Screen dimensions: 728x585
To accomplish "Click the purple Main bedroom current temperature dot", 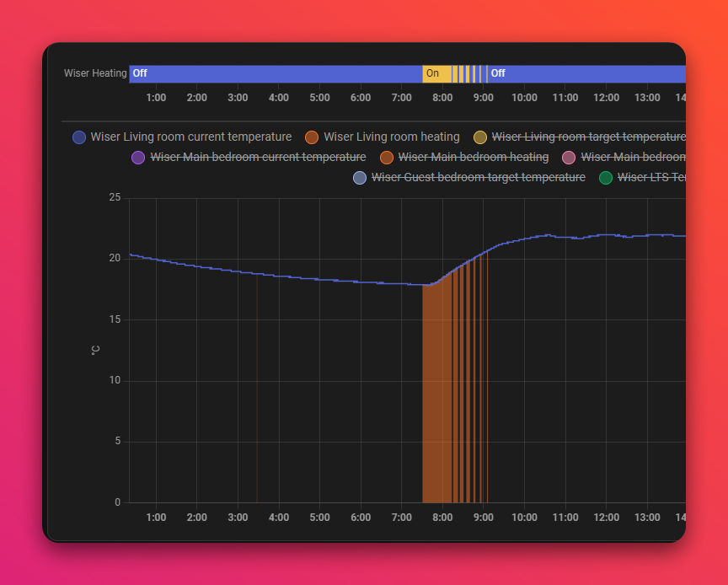I will click(x=138, y=158).
